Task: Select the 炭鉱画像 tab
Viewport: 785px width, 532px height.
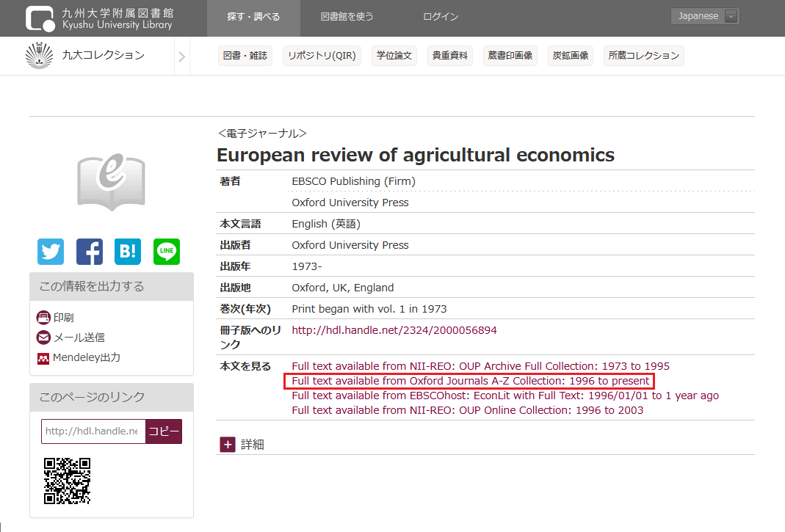Action: click(x=571, y=56)
